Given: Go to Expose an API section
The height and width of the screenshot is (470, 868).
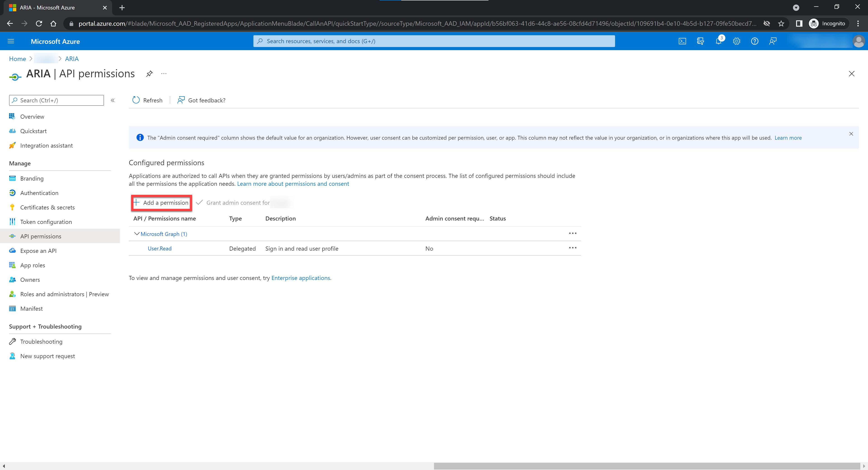Looking at the screenshot, I should click(x=38, y=251).
